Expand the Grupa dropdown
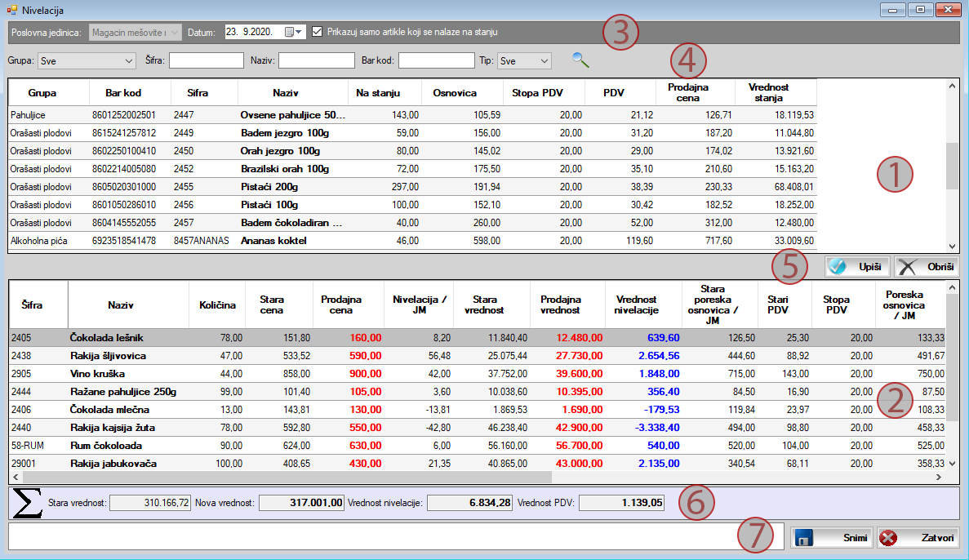 tap(87, 60)
